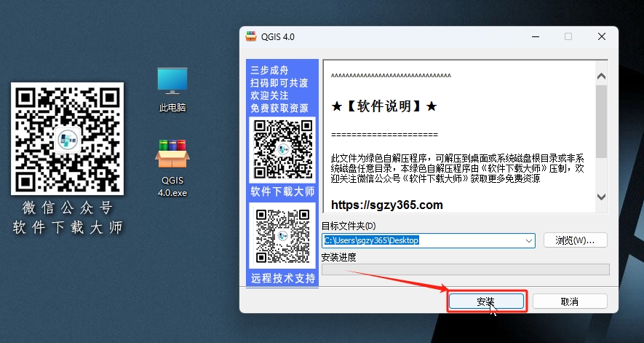This screenshot has height=343, width=644.
Task: Select the QGIS 4.0.exe desktop icon
Action: coord(172,167)
